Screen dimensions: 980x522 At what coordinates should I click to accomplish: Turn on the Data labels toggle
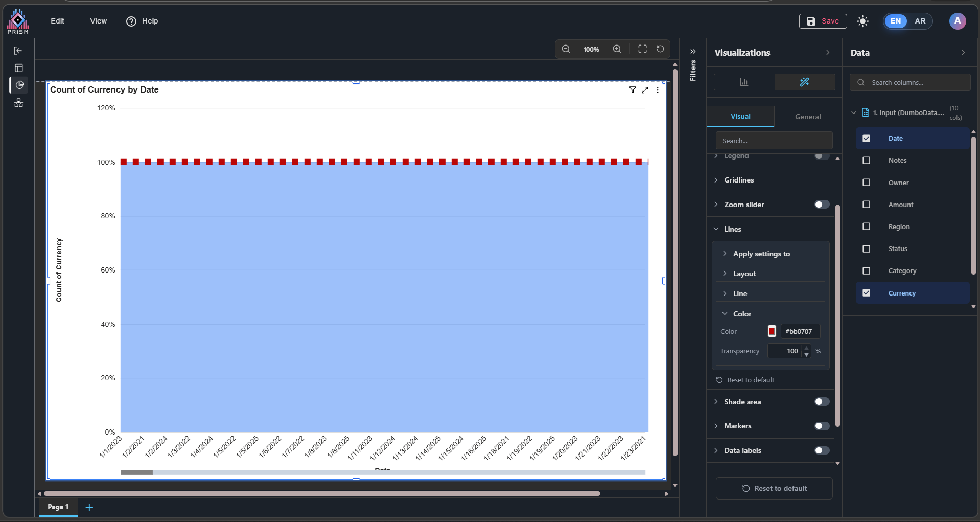822,450
